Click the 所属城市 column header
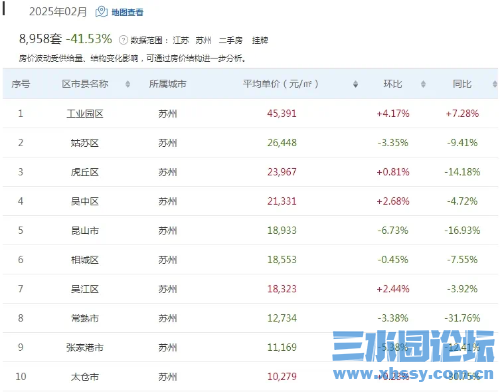Viewport: 500px width, 392px height. [x=168, y=84]
